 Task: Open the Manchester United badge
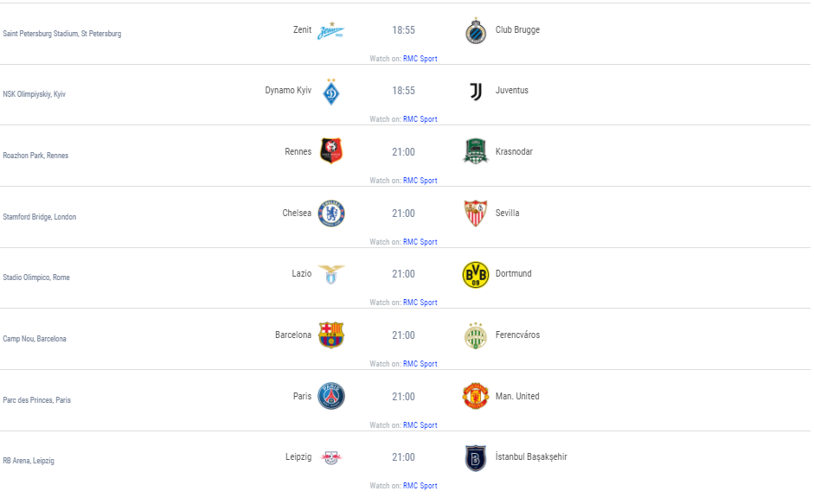tap(476, 396)
